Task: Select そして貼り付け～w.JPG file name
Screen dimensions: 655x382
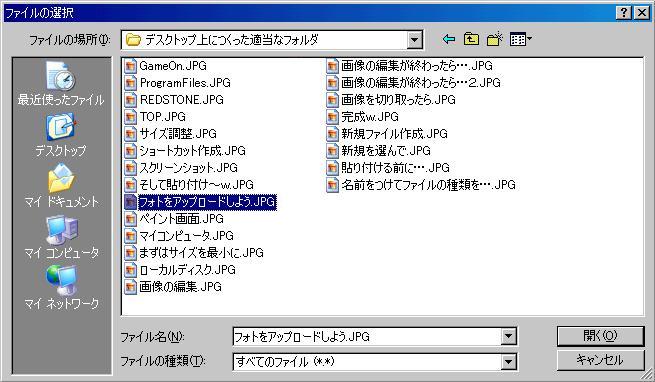Action: coord(196,184)
